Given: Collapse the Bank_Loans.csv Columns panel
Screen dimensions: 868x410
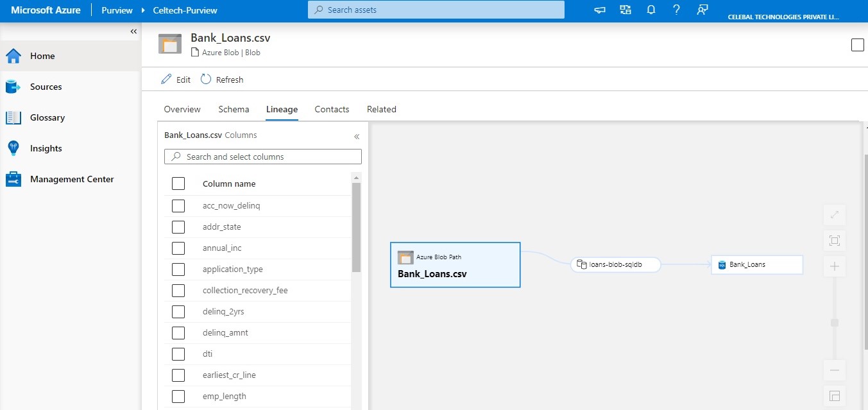Looking at the screenshot, I should (x=357, y=135).
